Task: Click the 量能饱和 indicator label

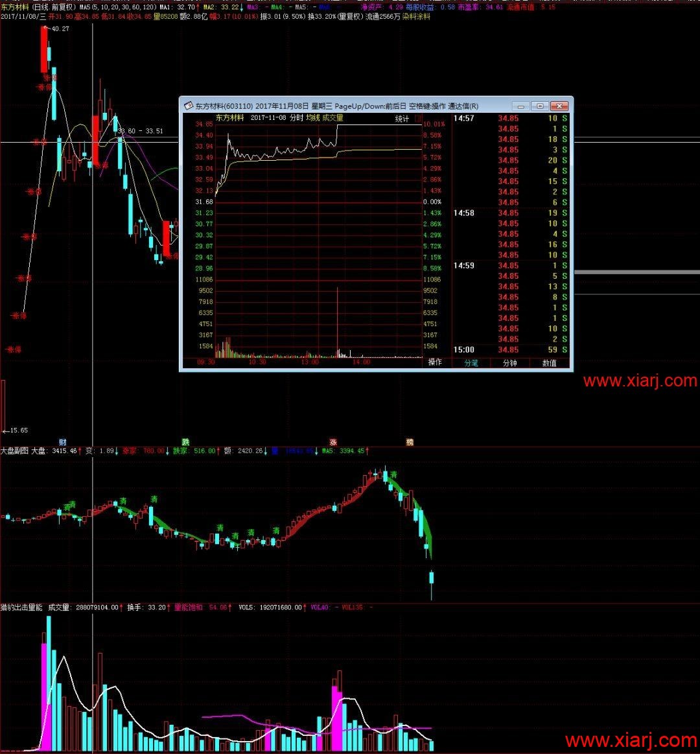Action: (x=188, y=607)
